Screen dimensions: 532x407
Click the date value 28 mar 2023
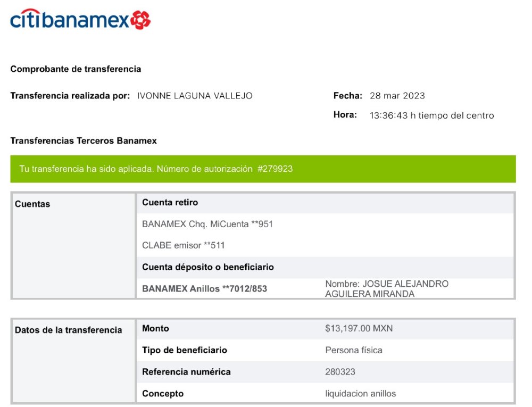pos(397,96)
